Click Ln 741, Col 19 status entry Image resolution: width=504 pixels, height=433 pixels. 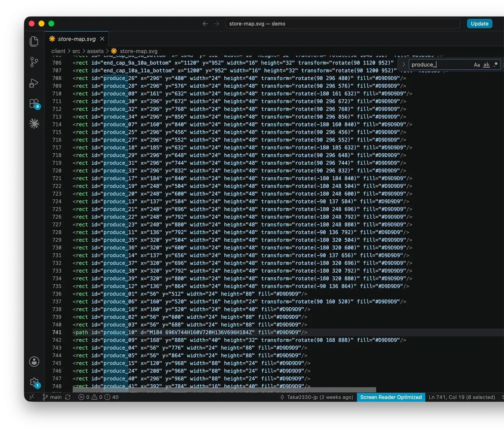tap(462, 397)
